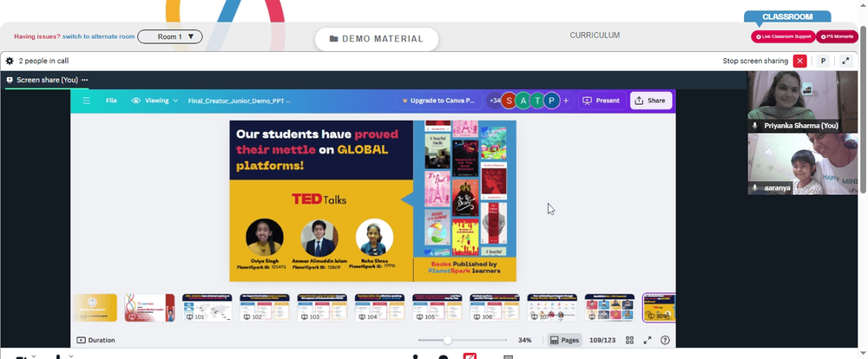This screenshot has height=359, width=868.
Task: Enter fullscreen via Canva expand icon
Action: (x=648, y=340)
